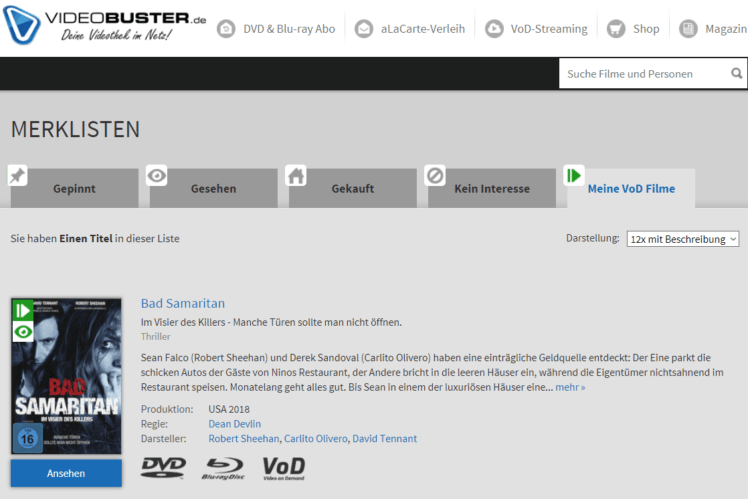The image size is (748, 499).
Task: Open actor Carlito Olivero link
Action: (x=316, y=438)
